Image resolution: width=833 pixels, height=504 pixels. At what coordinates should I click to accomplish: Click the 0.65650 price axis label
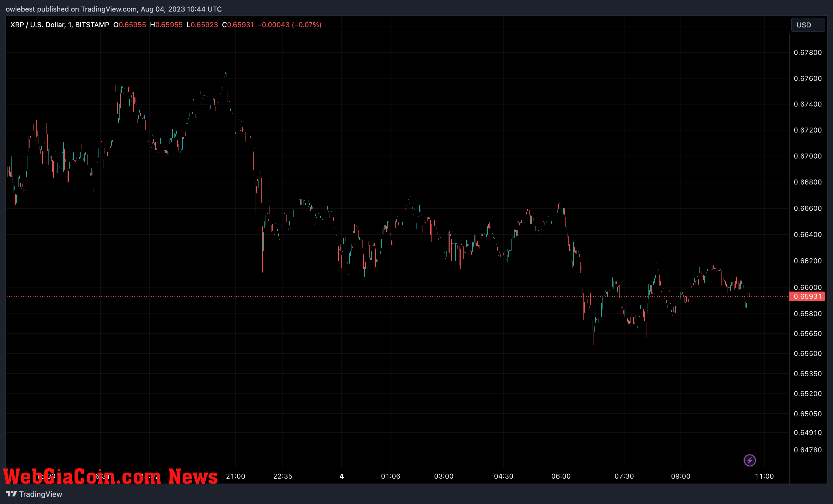(808, 334)
